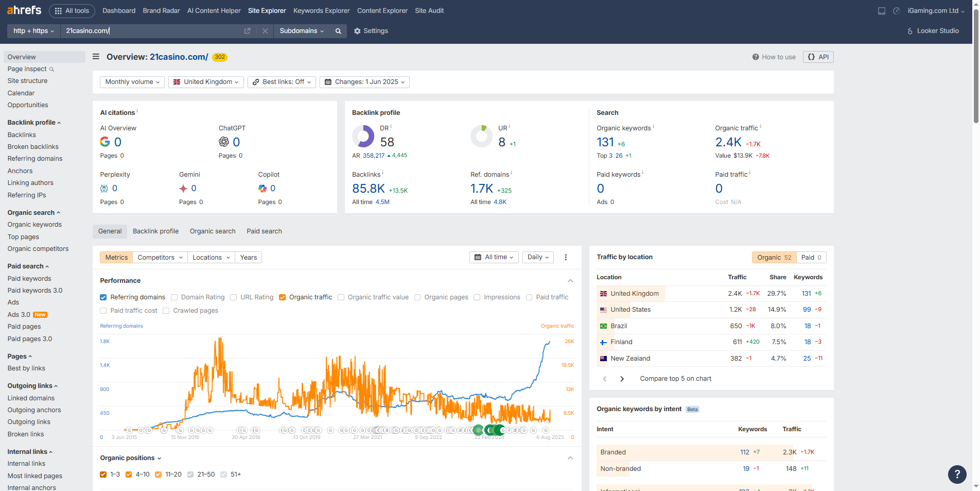The height and width of the screenshot is (491, 980).
Task: Click the display/monitor icon in top bar
Action: click(882, 11)
